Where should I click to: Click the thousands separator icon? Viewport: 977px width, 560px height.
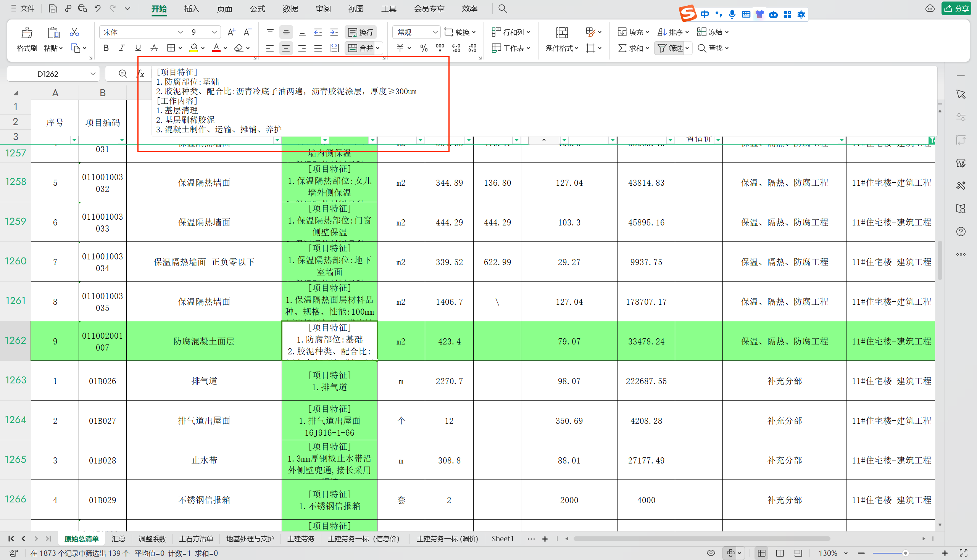[x=440, y=48]
